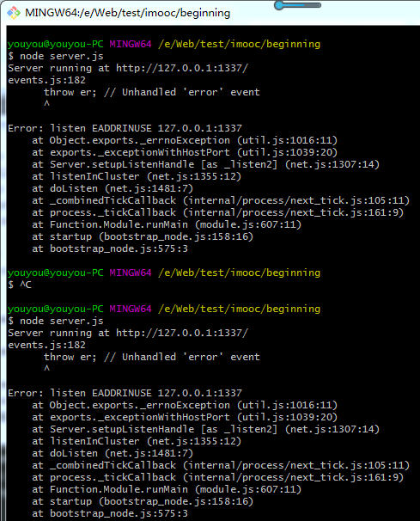This screenshot has width=420, height=521.
Task: Click the first "at doListen (net.js:1481:7)" line
Action: click(x=113, y=188)
